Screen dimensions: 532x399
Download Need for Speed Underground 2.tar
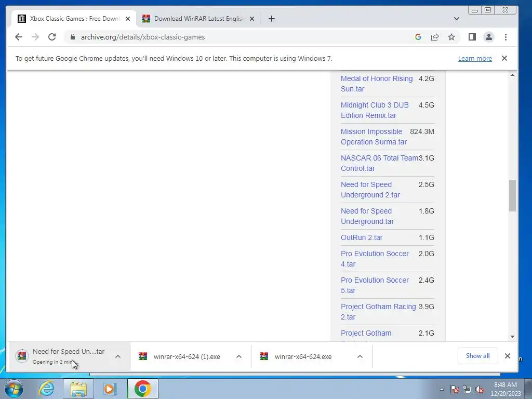coord(370,189)
